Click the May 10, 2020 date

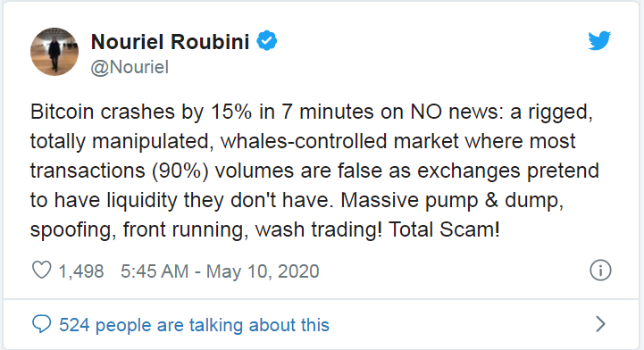click(x=263, y=271)
